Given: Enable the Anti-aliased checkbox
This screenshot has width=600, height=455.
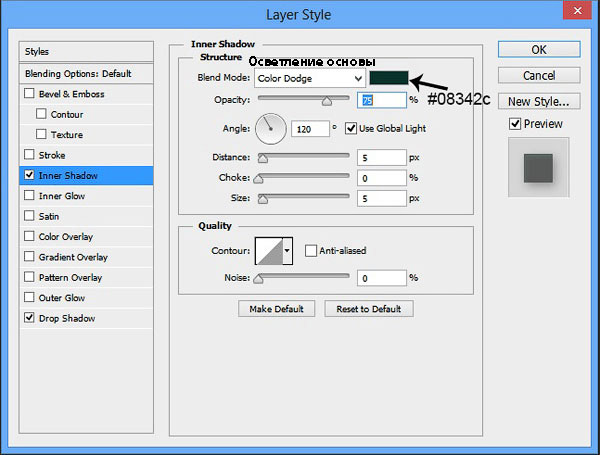Looking at the screenshot, I should tap(311, 250).
